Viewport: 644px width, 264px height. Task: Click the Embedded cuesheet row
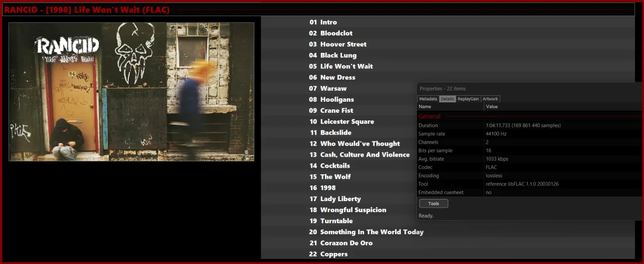point(530,192)
